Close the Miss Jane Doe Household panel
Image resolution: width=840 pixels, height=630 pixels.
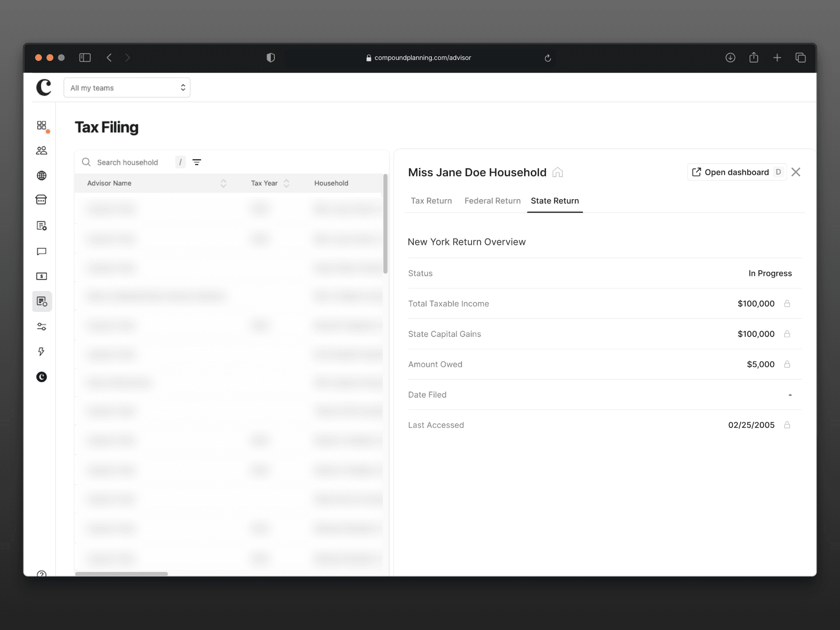(796, 172)
